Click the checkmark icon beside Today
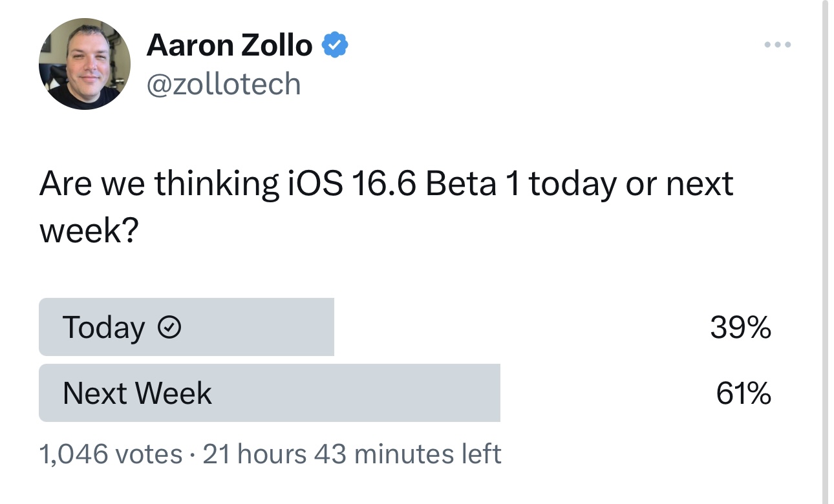This screenshot has height=504, width=834. click(169, 328)
